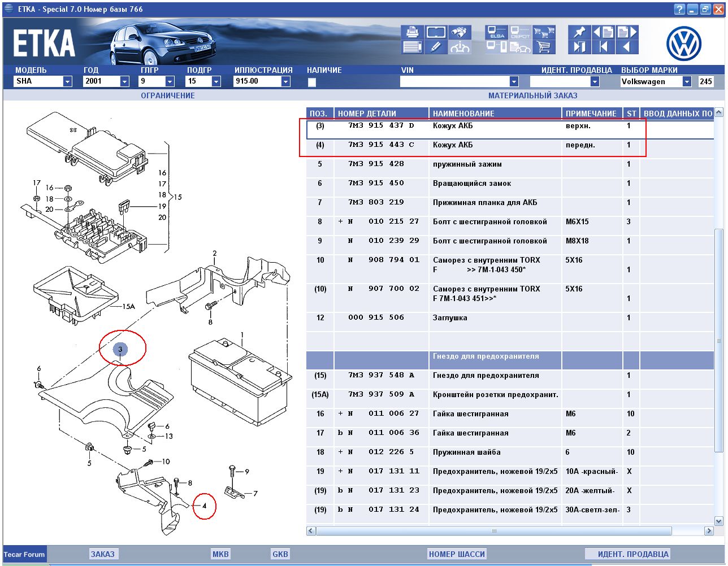
Task: Open help via the question mark in the title bar
Action: [x=679, y=9]
